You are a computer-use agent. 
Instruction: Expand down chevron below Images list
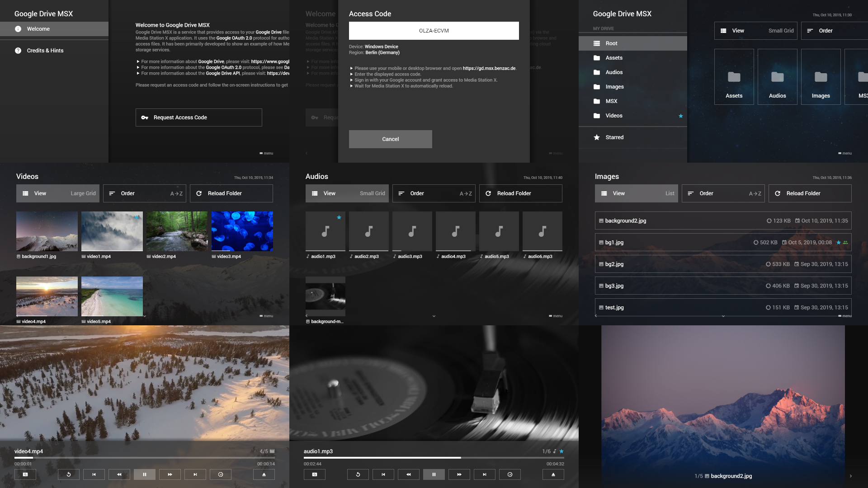(x=723, y=316)
